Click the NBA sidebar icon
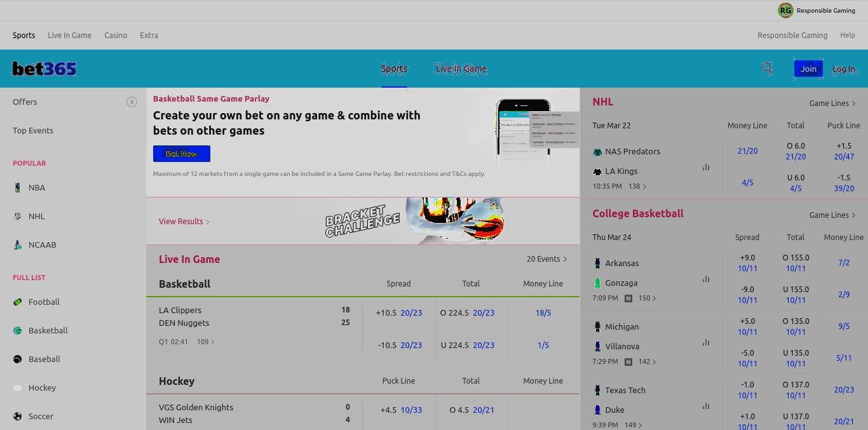 point(17,187)
